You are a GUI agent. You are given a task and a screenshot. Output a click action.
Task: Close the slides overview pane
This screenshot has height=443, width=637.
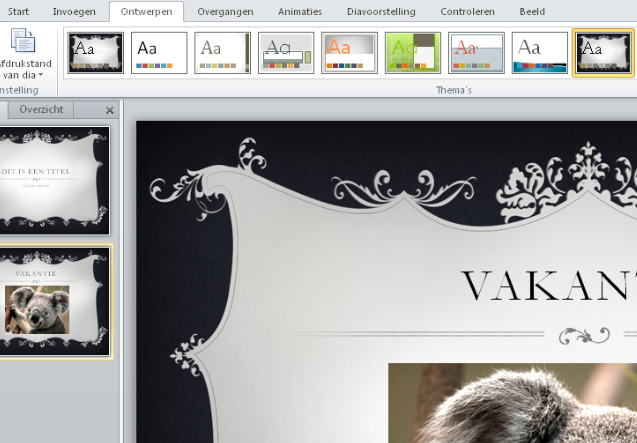[109, 110]
